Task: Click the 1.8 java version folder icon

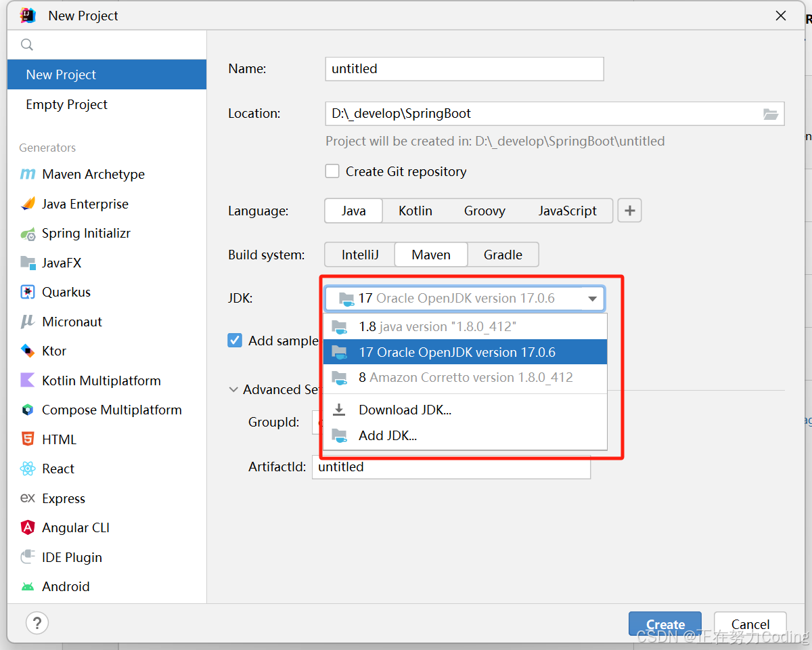Action: click(x=340, y=326)
